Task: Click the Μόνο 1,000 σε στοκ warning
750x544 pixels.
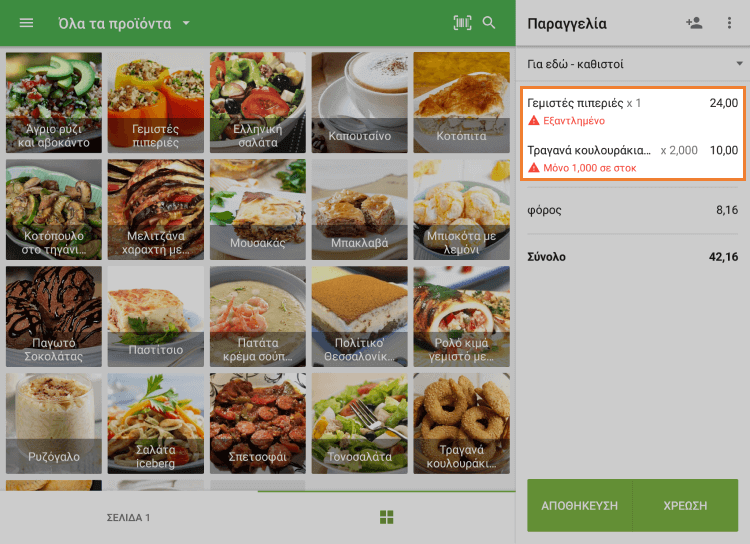Action: point(589,168)
